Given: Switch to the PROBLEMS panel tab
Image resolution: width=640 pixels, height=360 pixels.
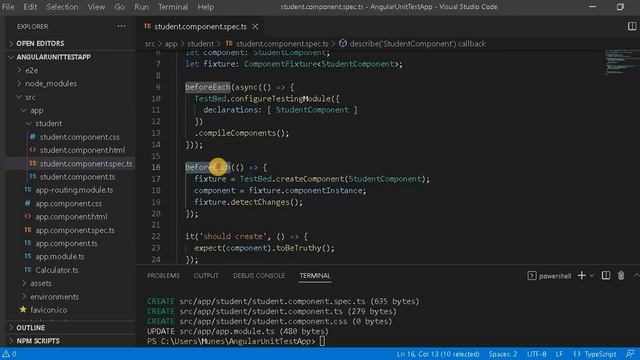Looking at the screenshot, I should coord(163,276).
